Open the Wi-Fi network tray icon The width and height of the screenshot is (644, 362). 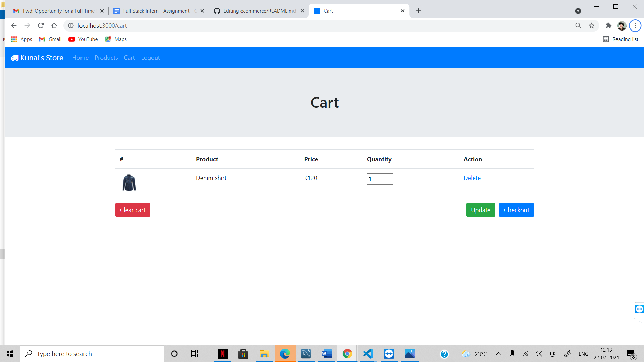point(526,354)
